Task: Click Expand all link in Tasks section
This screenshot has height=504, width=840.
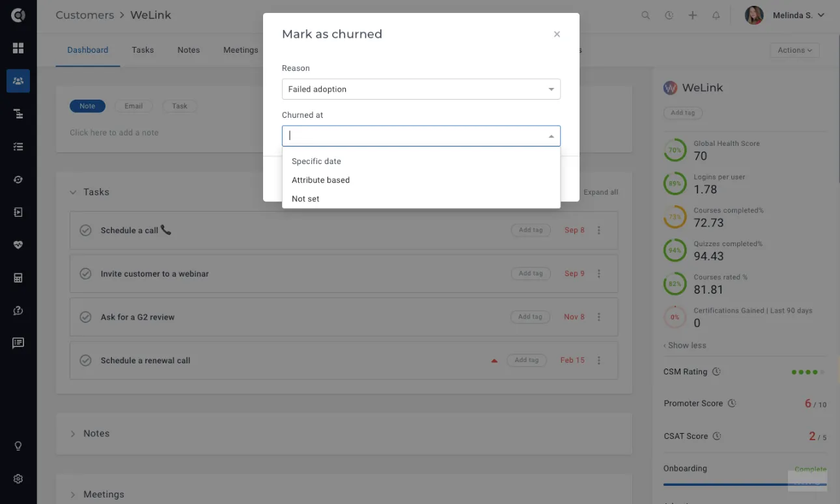Action: 600,192
